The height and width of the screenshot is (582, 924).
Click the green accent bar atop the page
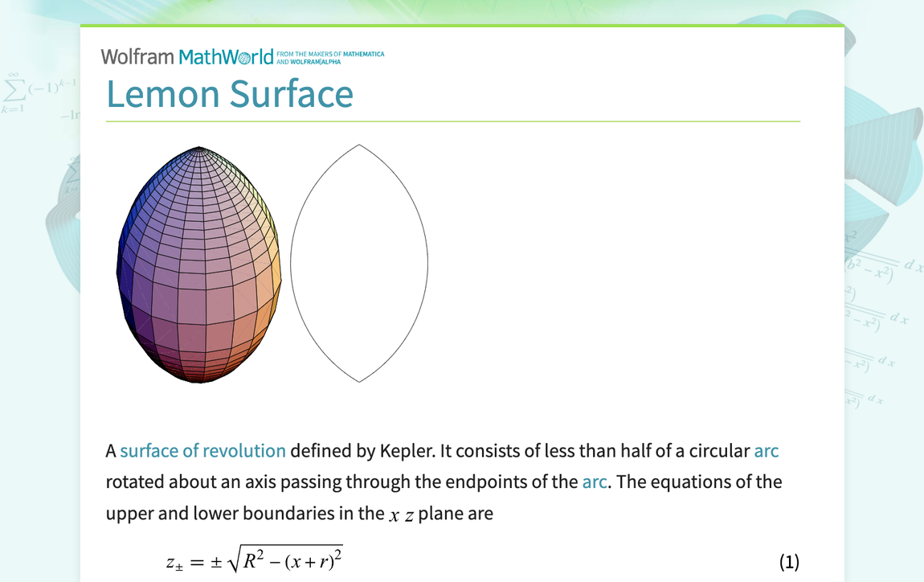pyautogui.click(x=462, y=26)
